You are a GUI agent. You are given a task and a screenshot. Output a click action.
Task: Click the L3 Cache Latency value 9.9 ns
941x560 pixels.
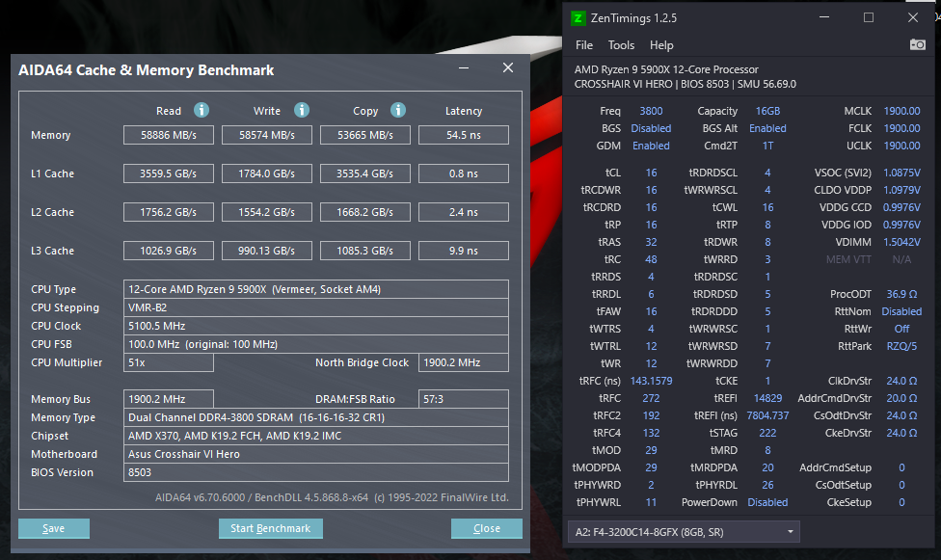(x=464, y=251)
